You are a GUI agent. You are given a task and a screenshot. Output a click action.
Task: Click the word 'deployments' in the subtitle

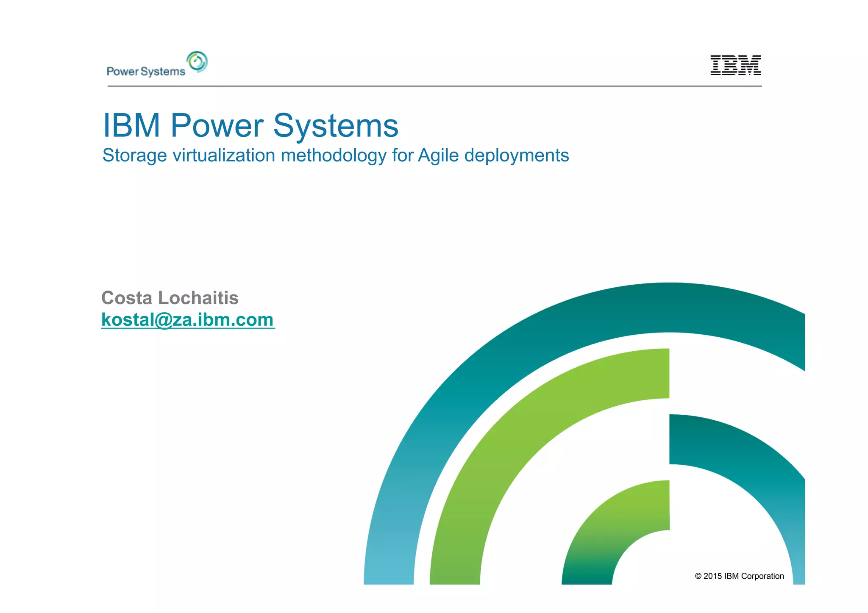(x=517, y=155)
